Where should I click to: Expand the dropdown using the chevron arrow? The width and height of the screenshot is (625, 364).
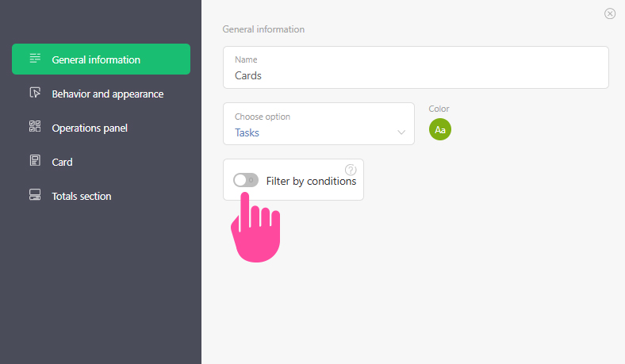pos(401,132)
